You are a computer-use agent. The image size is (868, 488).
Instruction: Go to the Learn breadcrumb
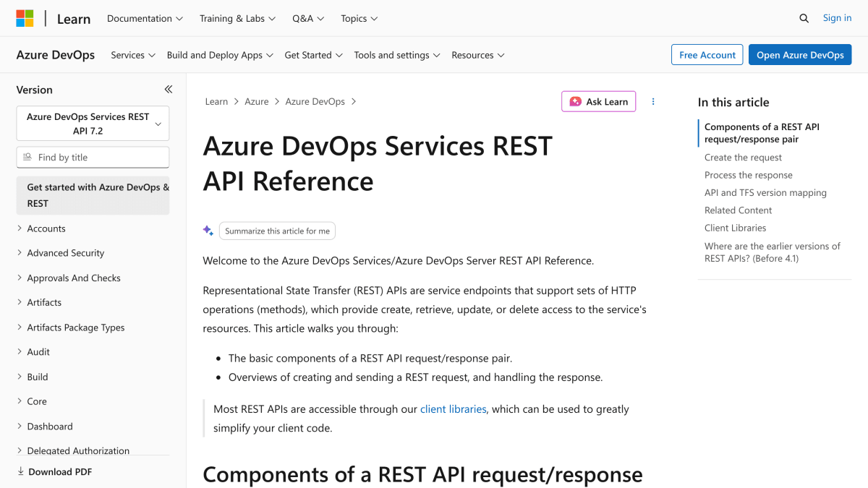[x=216, y=102]
